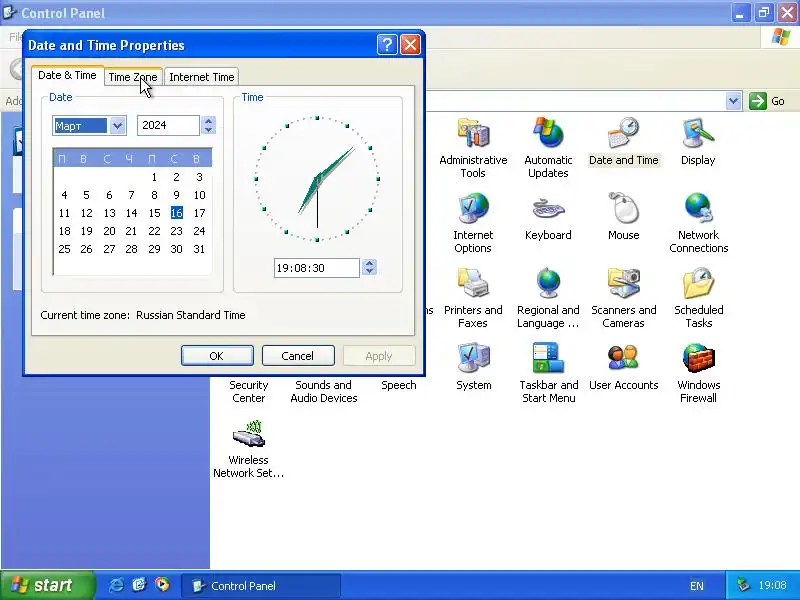Click the taskbar clock 19:08
Screen dimensions: 800x600
point(772,585)
